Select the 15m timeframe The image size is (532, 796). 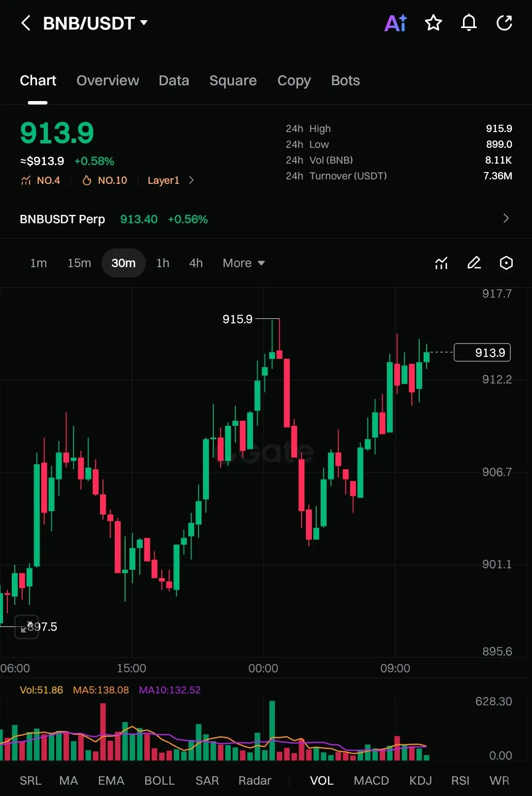pyautogui.click(x=79, y=263)
